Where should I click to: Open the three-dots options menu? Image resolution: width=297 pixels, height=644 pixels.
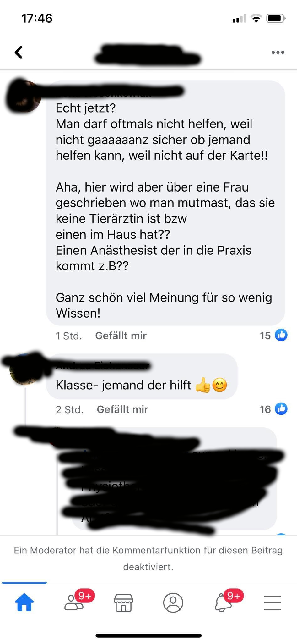[x=278, y=52]
